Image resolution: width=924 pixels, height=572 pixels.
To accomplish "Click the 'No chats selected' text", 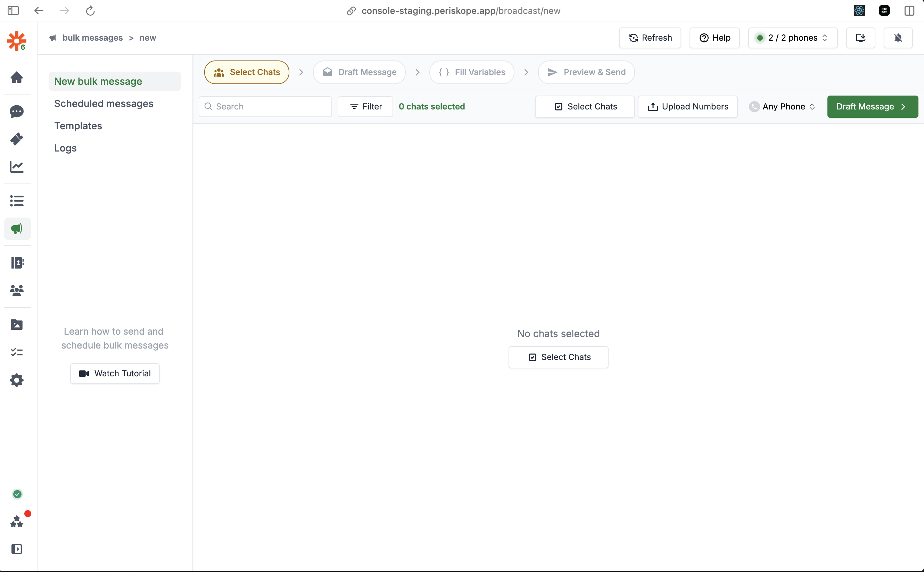I will (559, 334).
